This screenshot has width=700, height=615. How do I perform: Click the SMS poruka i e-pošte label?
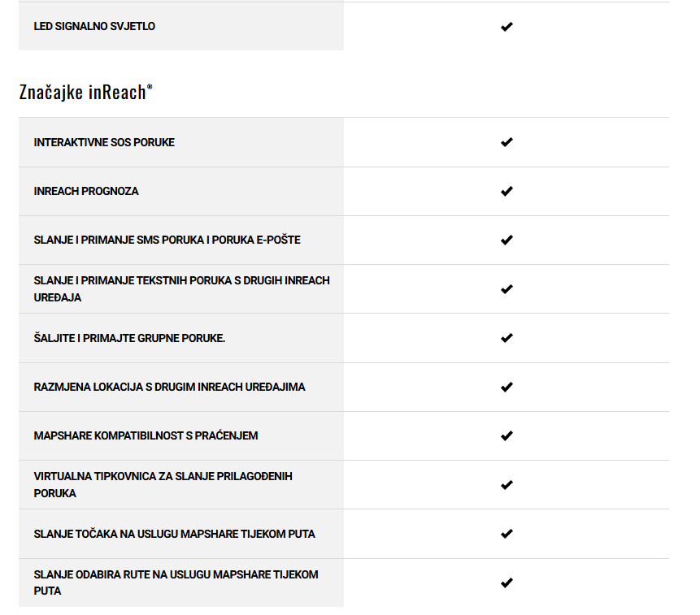167,240
